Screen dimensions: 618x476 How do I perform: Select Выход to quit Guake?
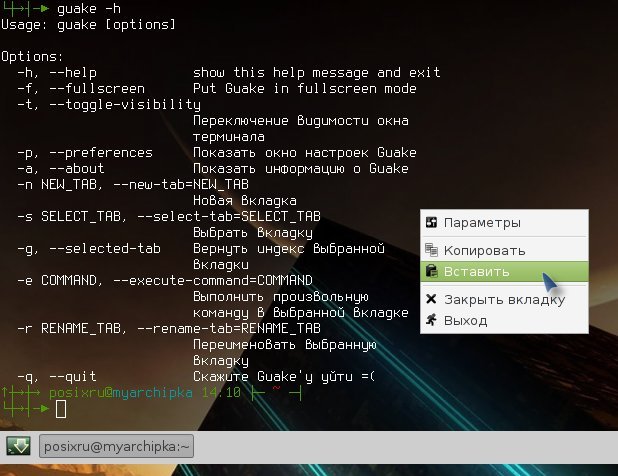(x=504, y=321)
